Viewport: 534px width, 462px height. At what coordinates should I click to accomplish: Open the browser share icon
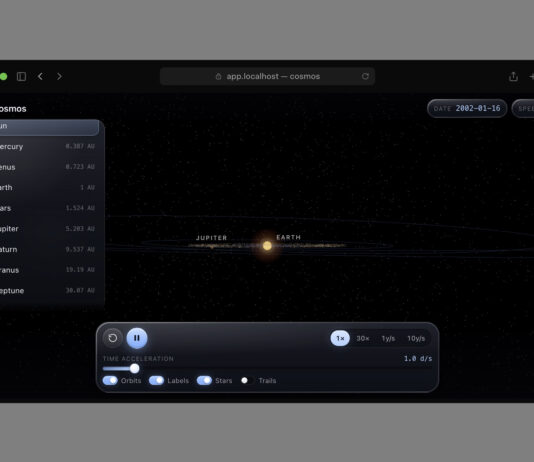click(x=513, y=77)
